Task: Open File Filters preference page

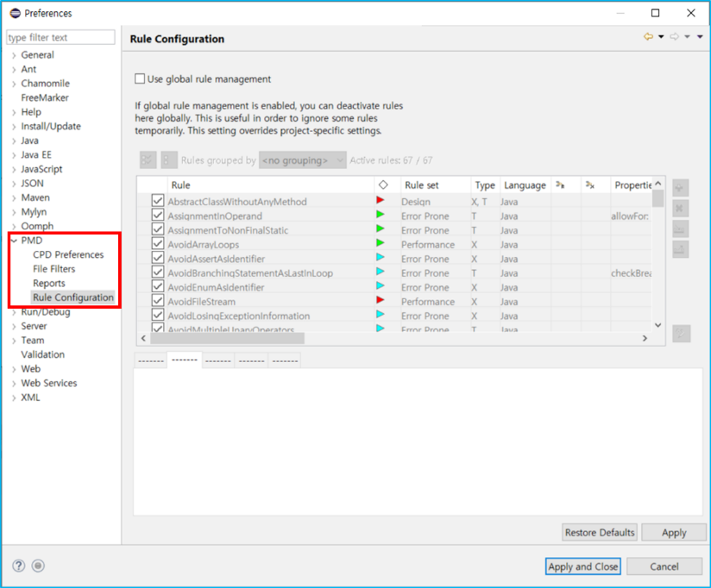Action: coord(53,269)
